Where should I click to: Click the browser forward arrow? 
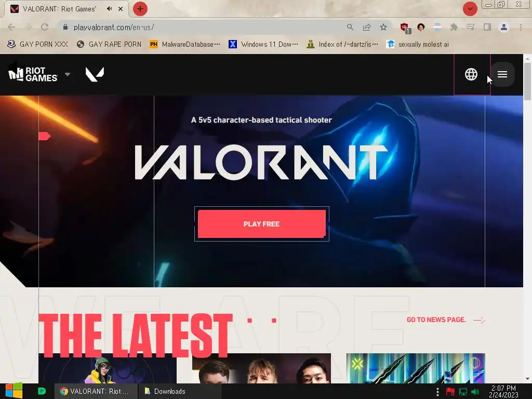pos(28,27)
